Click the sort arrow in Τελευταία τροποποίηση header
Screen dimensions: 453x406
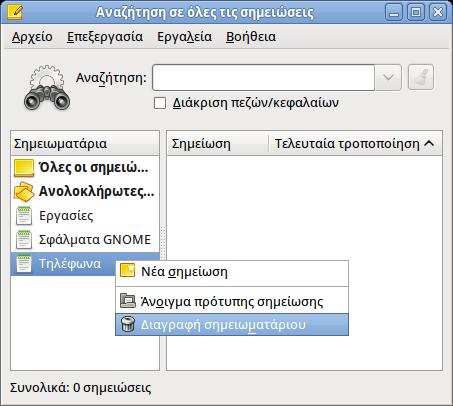(429, 144)
